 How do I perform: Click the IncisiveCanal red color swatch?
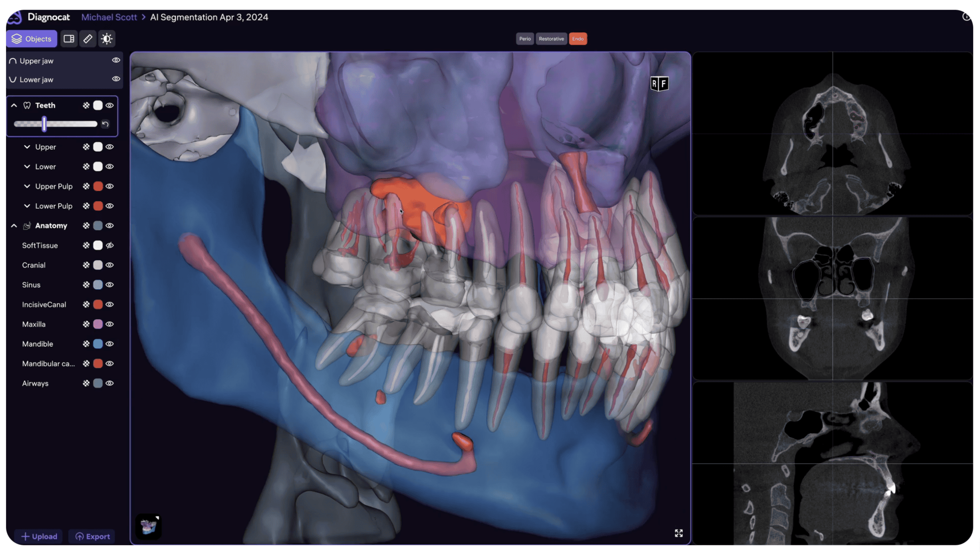tap(98, 305)
